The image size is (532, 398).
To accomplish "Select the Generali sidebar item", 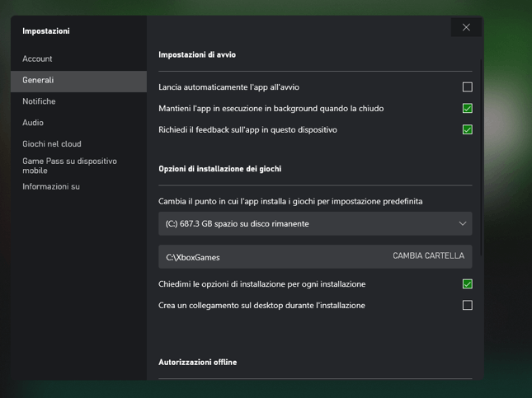I will pos(38,80).
